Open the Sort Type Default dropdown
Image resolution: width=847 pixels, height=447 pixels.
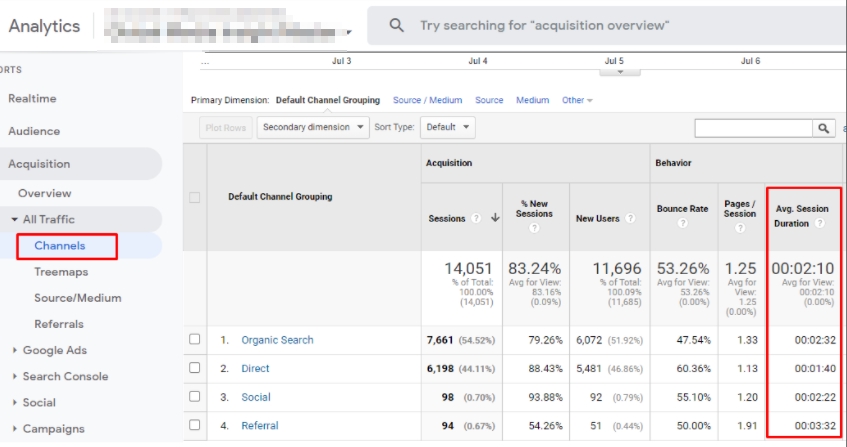coord(447,128)
